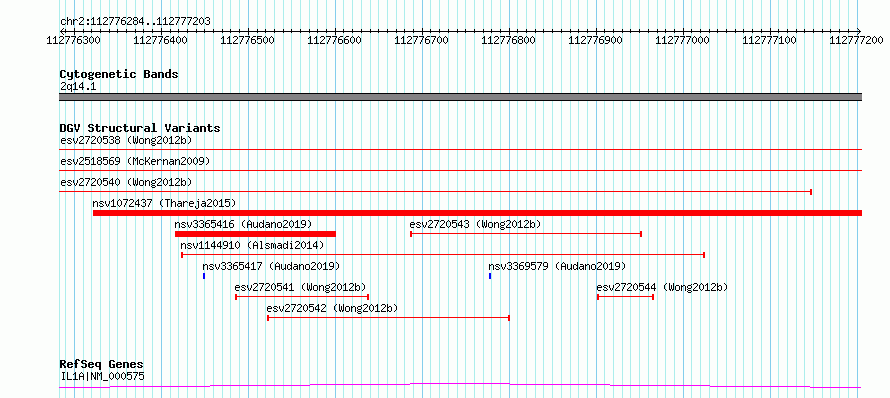Open variant label esv2720542 (Wong2012b)
The width and height of the screenshot is (890, 398).
point(332,308)
